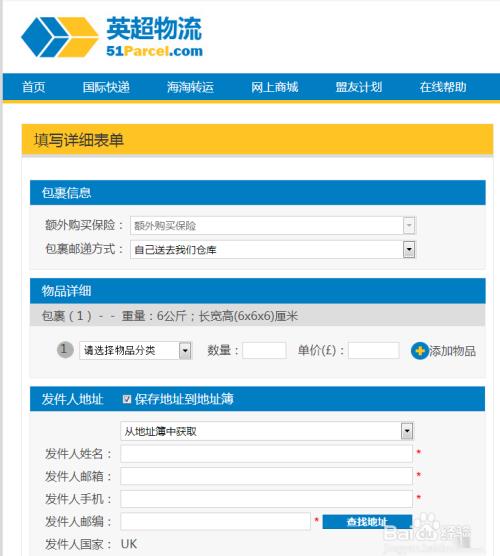Open 网上商城 from the navigation bar
The width and height of the screenshot is (500, 556).
274,87
